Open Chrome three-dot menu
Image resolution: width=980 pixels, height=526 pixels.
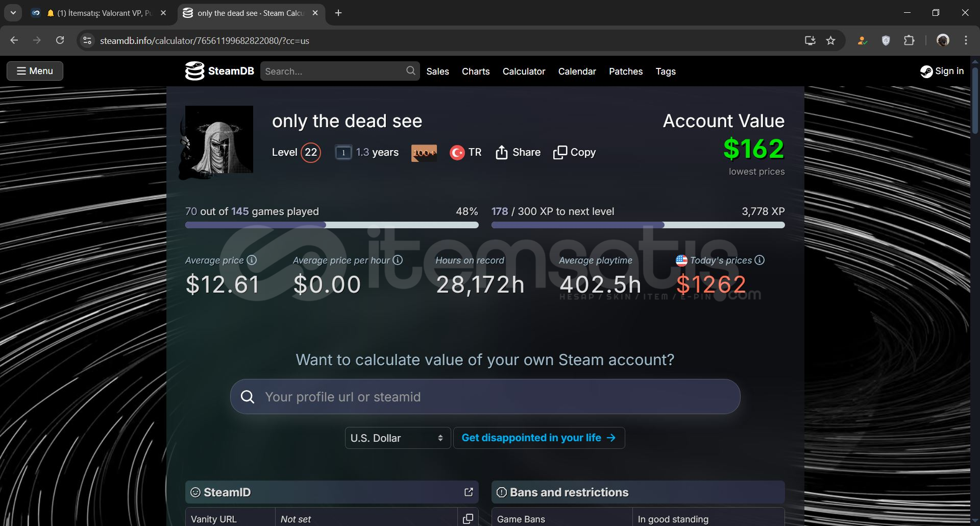pyautogui.click(x=966, y=40)
